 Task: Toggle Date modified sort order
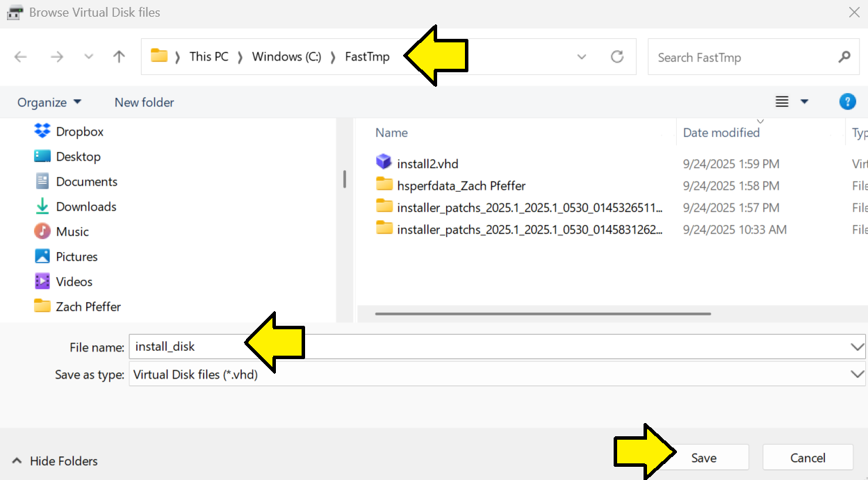(721, 132)
